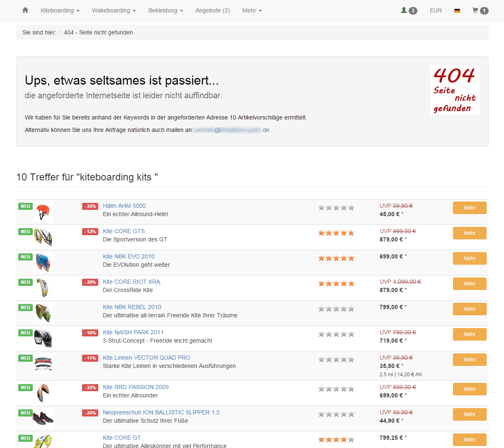
Task: Open the Kite NBK REBEL 2010 link
Action: [x=132, y=307]
